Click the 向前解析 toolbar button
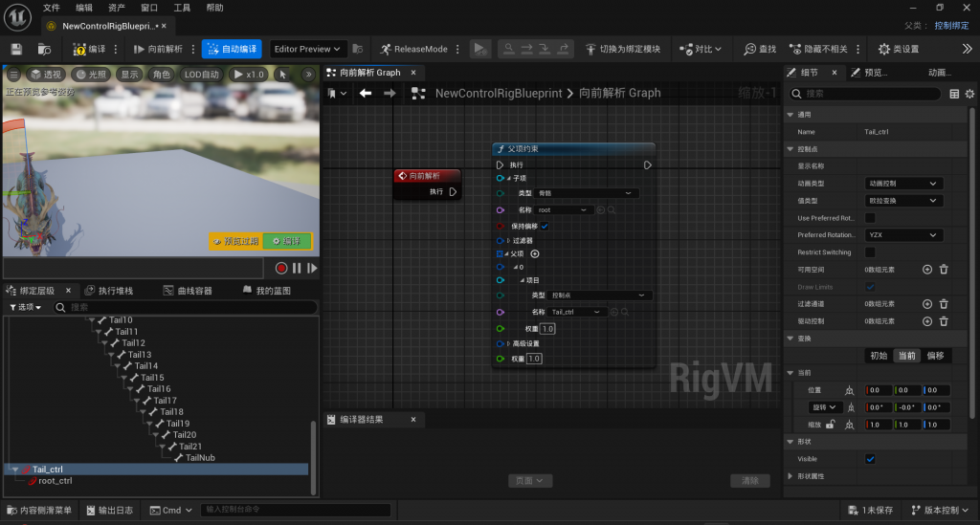Image resolution: width=980 pixels, height=525 pixels. click(158, 49)
